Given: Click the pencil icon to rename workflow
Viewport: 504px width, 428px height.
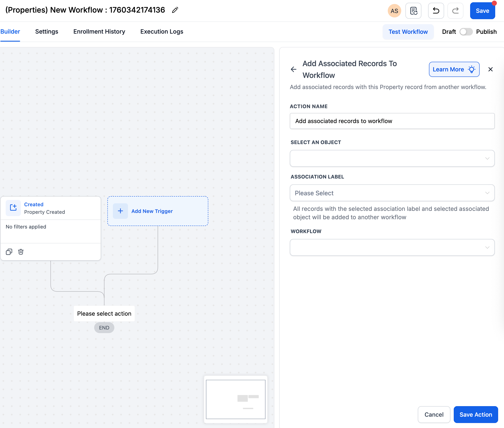Looking at the screenshot, I should click(175, 10).
